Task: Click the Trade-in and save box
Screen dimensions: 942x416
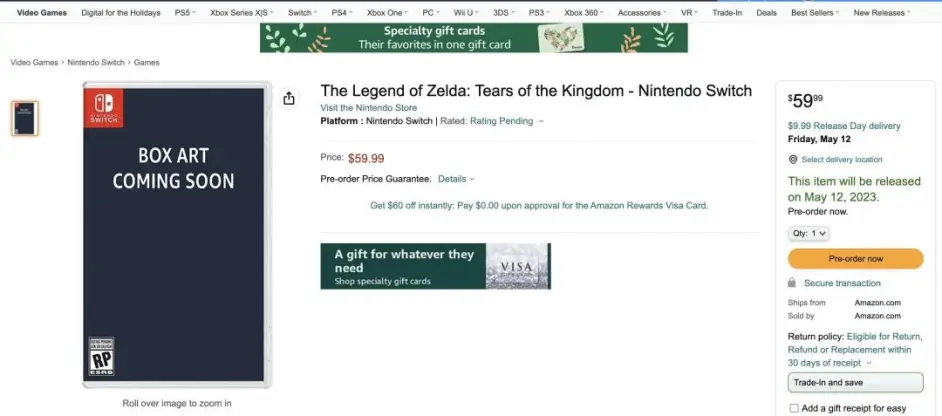Action: pyautogui.click(x=855, y=383)
